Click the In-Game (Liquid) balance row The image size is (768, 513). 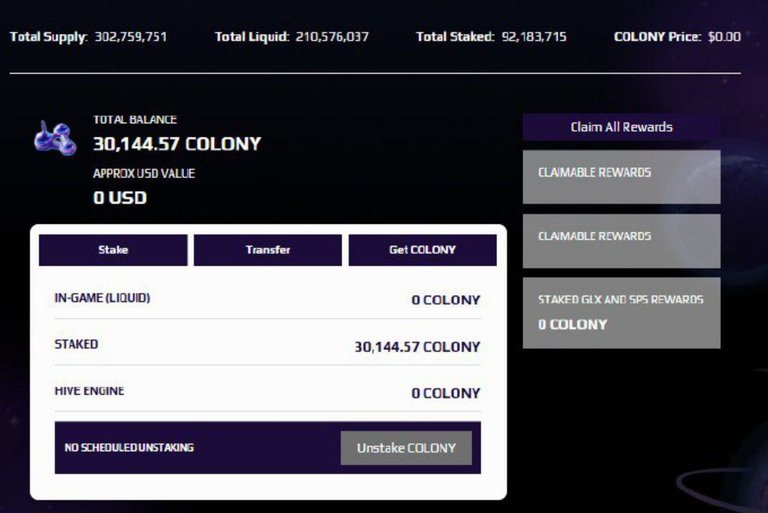[267, 299]
